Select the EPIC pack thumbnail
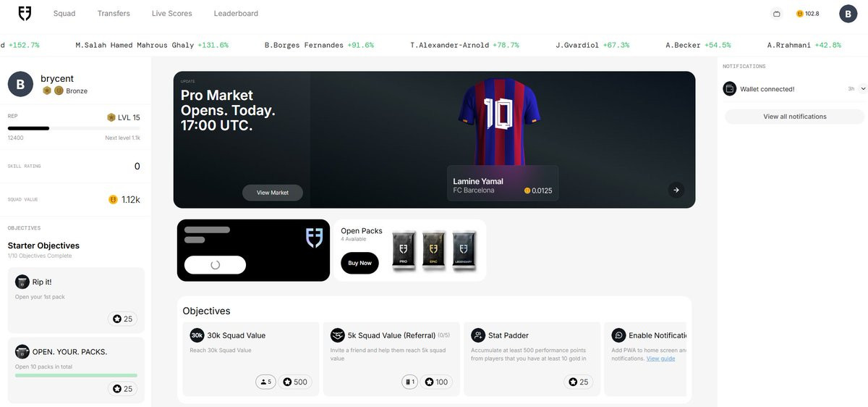The image size is (868, 407). (434, 251)
